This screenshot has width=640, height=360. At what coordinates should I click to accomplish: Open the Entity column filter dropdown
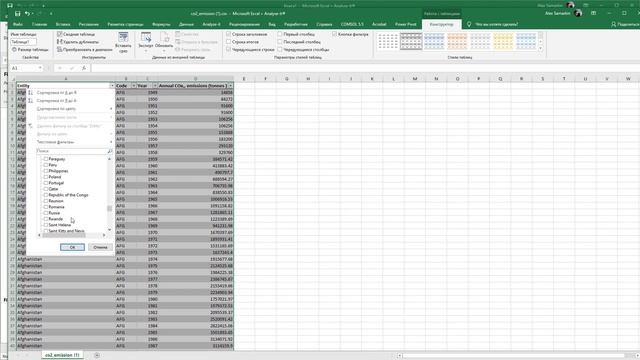point(112,86)
